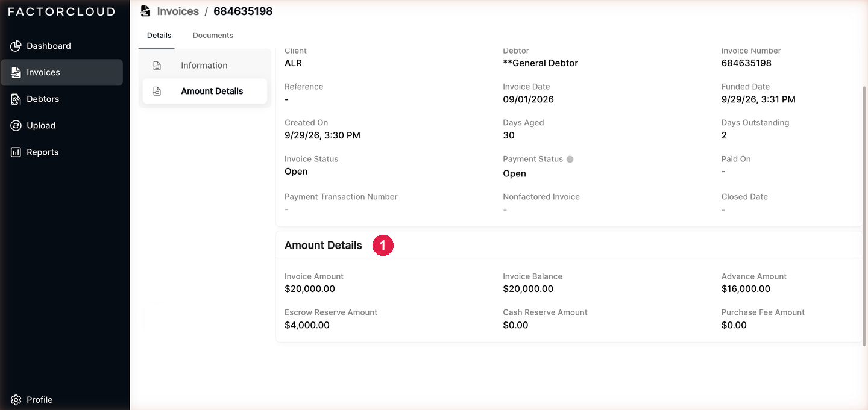868x410 pixels.
Task: Click the Cash Reserve Amount $0.00
Action: click(x=515, y=325)
